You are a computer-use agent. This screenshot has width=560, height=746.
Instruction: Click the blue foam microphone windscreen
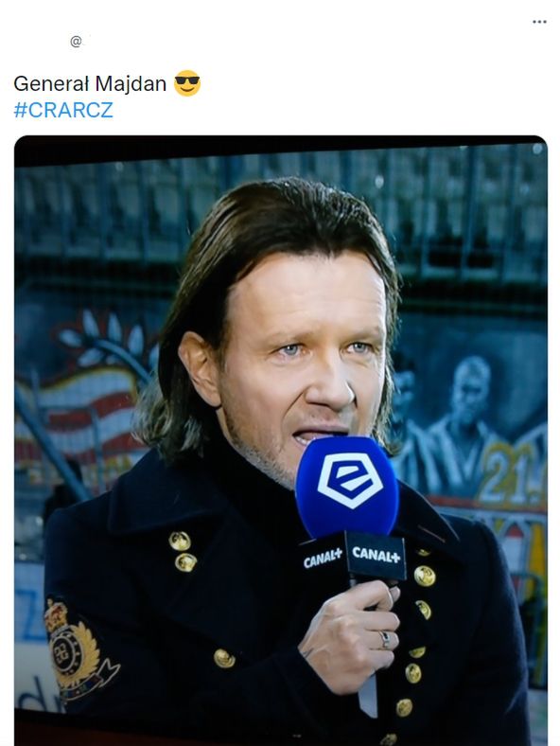(x=347, y=487)
